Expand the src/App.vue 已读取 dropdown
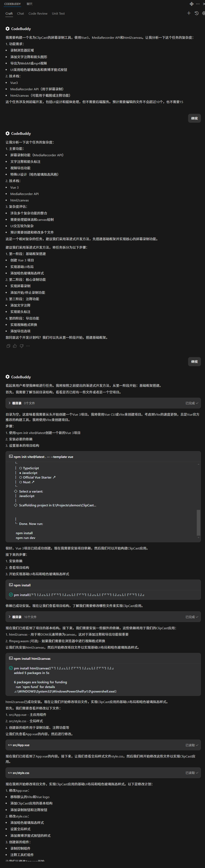Image resolution: width=205 pixels, height=868 pixels. pos(103,745)
